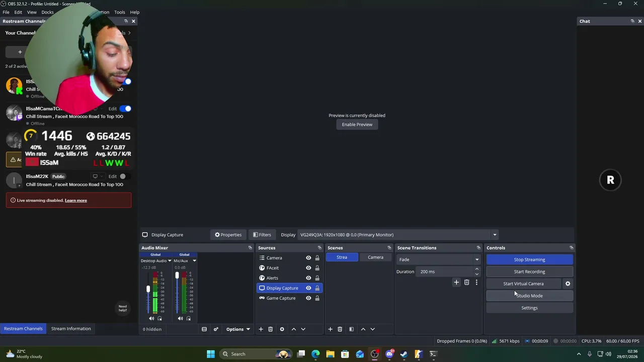The width and height of the screenshot is (644, 362).
Task: Open Audio Mixer advanced properties gears
Action: click(x=216, y=329)
